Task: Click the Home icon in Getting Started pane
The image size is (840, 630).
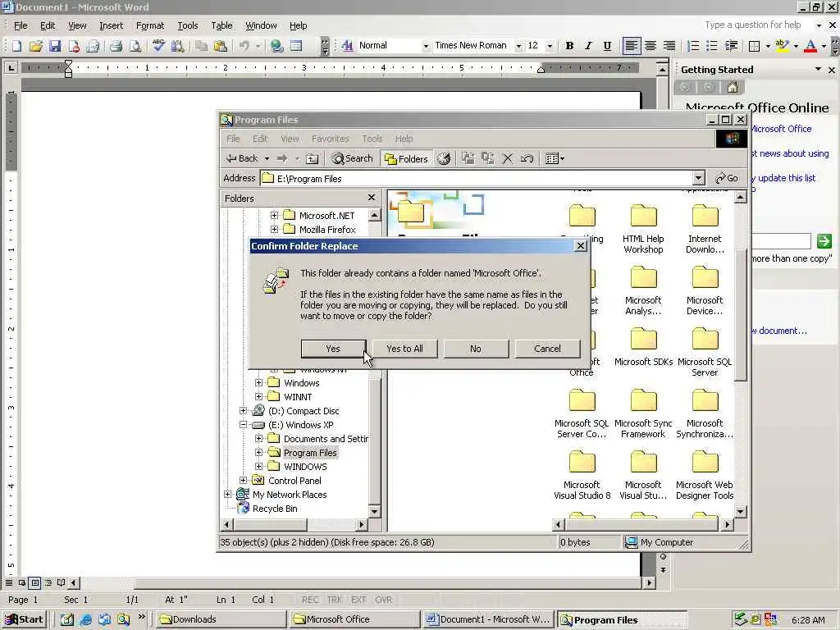Action: point(733,87)
